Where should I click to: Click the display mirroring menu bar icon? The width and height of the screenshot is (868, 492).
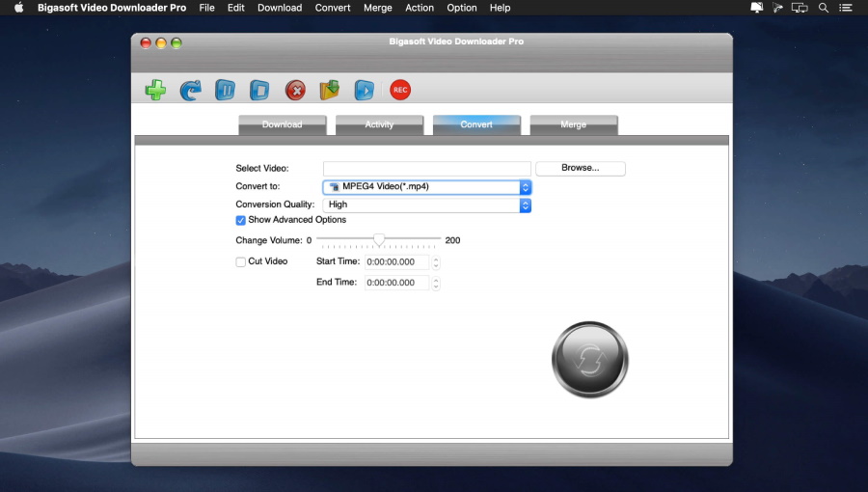click(800, 8)
